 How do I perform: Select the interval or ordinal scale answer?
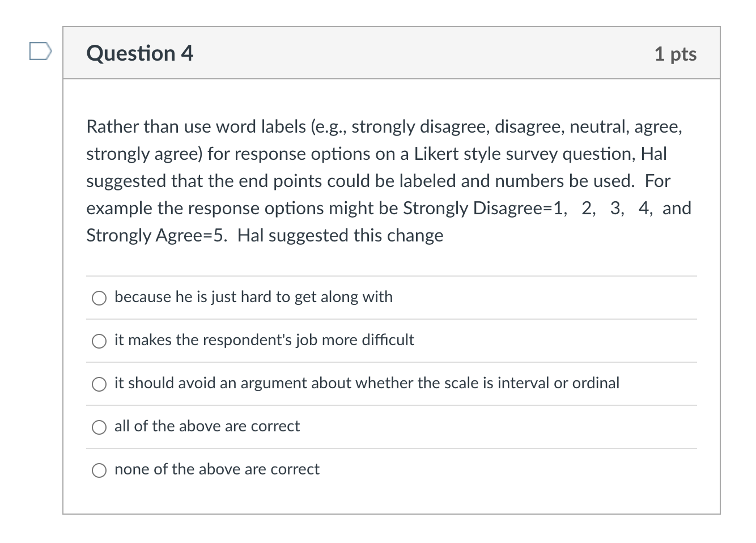(99, 384)
